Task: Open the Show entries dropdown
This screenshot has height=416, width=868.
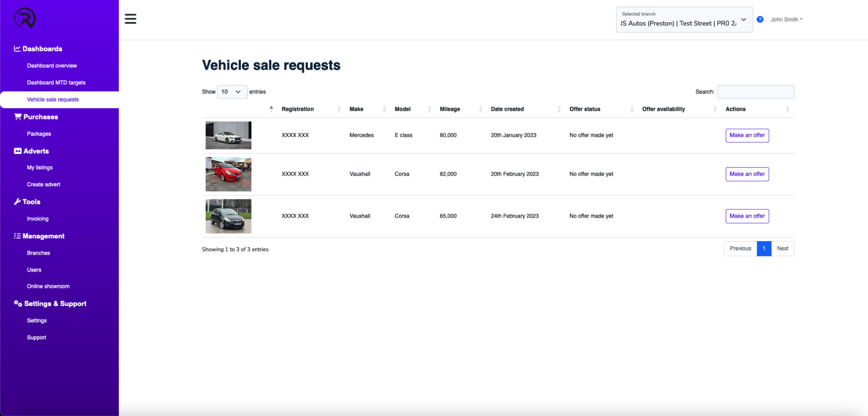Action: coord(232,92)
